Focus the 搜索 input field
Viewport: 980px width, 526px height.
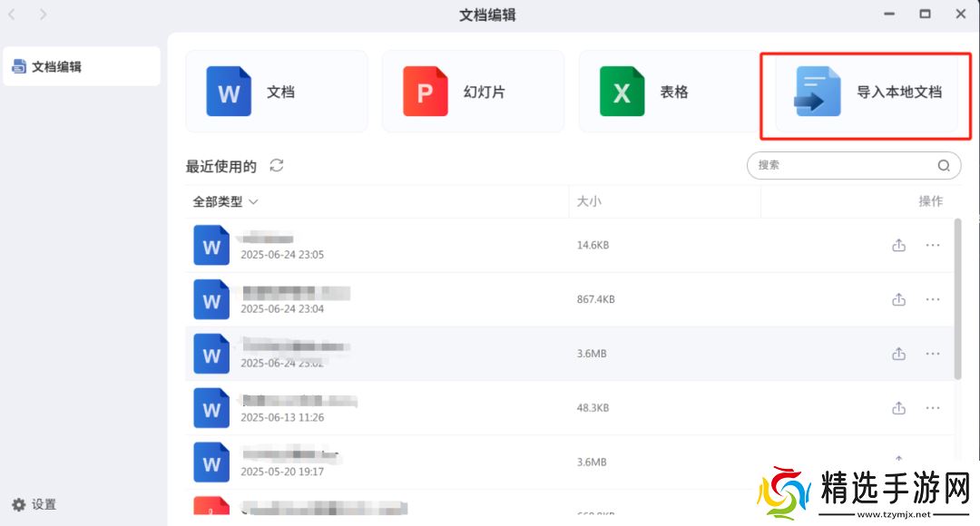click(839, 165)
